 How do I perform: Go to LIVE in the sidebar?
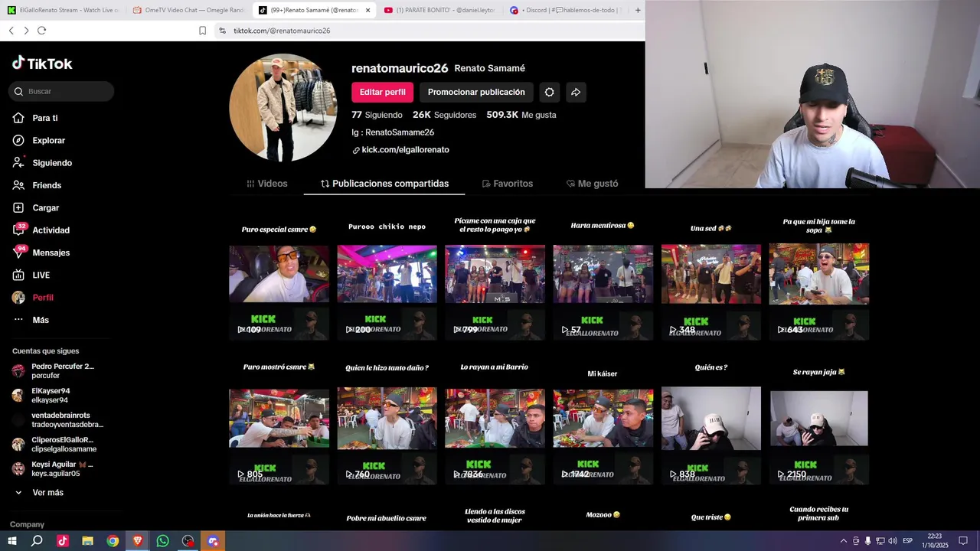(x=31, y=275)
